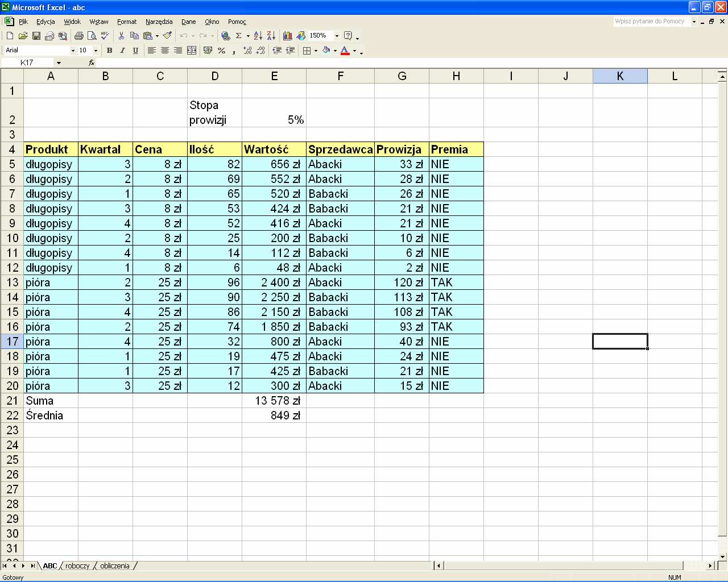The width and height of the screenshot is (728, 582).
Task: Save the workbook with the floppy icon
Action: 36,36
